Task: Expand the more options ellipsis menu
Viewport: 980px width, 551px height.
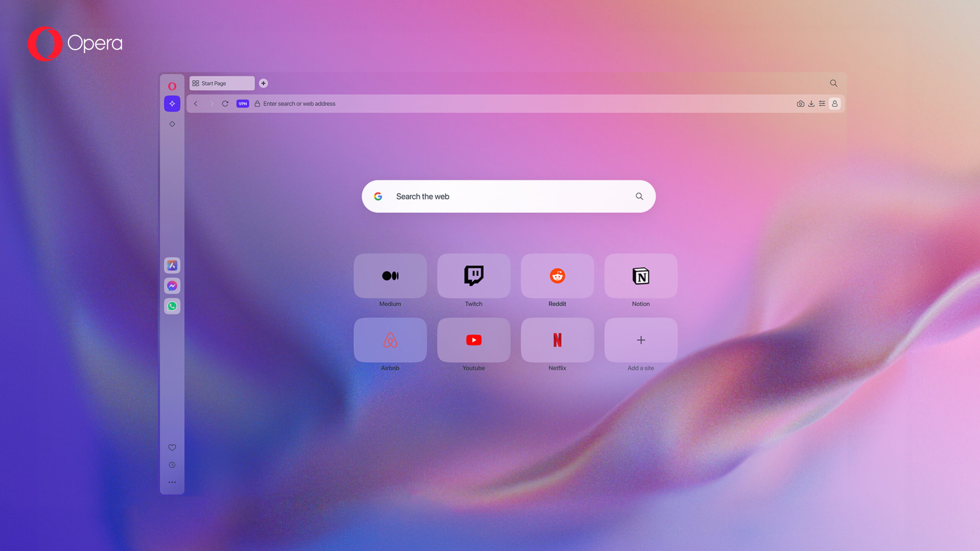Action: [x=171, y=483]
